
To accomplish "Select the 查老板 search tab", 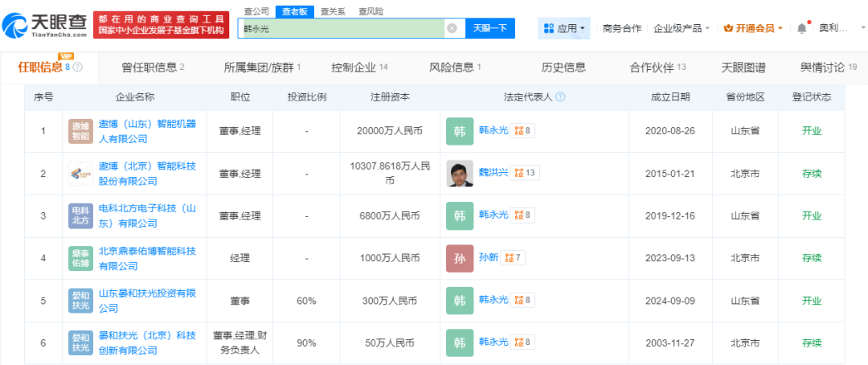I will 295,11.
